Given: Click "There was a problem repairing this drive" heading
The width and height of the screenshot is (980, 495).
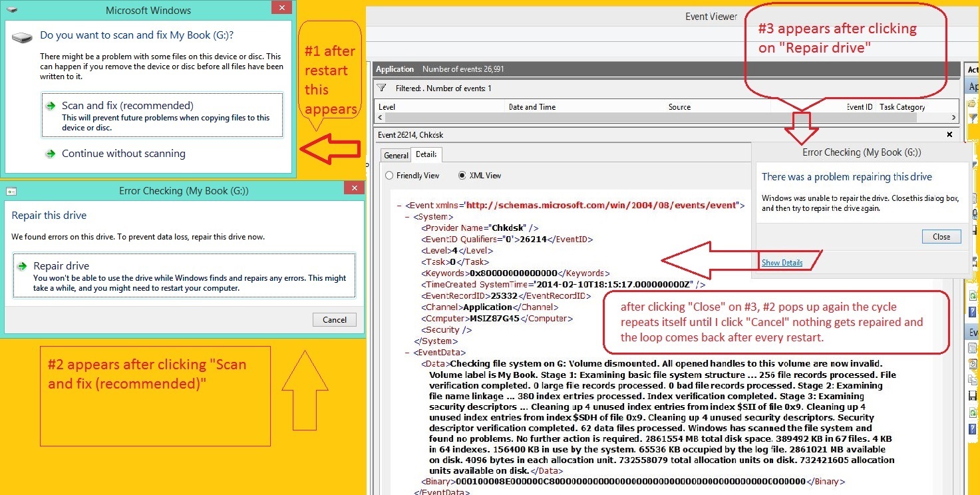Looking at the screenshot, I should pyautogui.click(x=847, y=177).
